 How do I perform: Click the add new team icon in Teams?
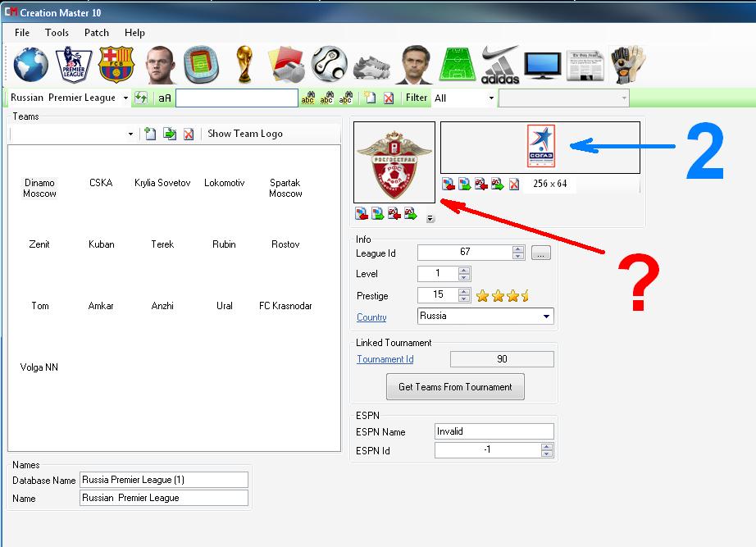click(150, 134)
